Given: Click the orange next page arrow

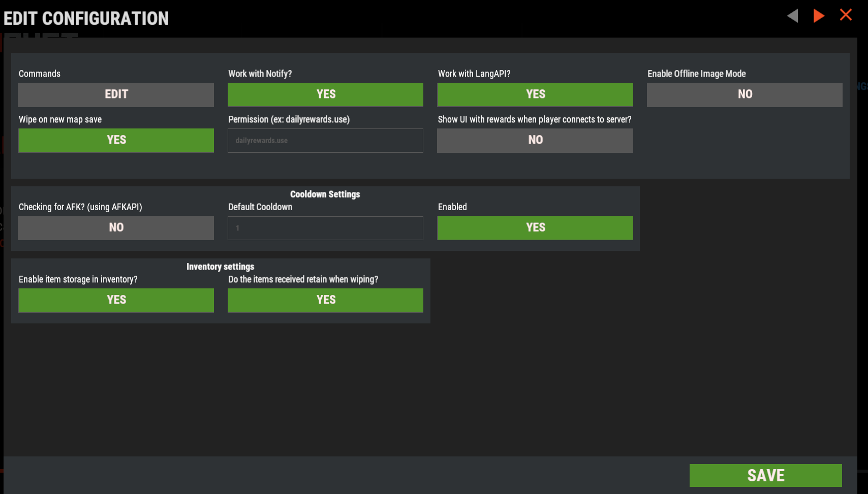Looking at the screenshot, I should click(x=818, y=16).
